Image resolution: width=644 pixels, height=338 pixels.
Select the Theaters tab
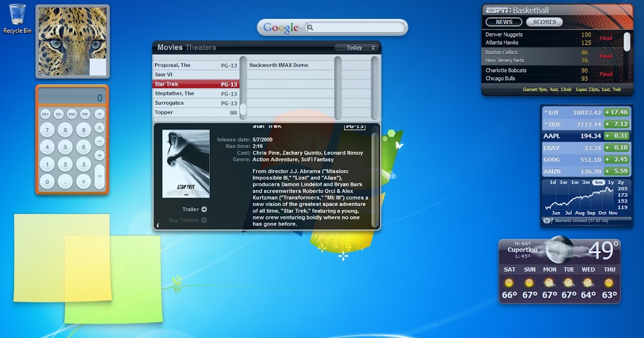click(201, 47)
